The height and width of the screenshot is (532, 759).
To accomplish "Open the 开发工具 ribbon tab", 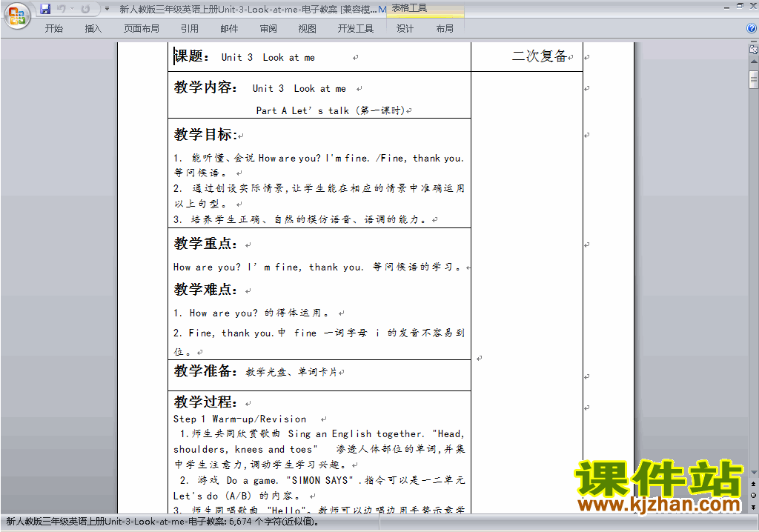I will (356, 29).
